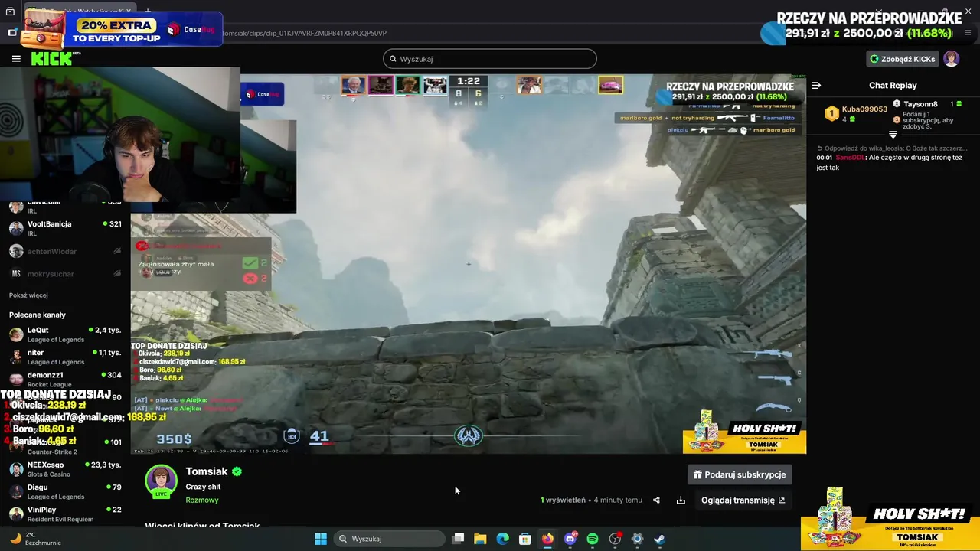Open the Tomsiak channel name

(x=207, y=471)
